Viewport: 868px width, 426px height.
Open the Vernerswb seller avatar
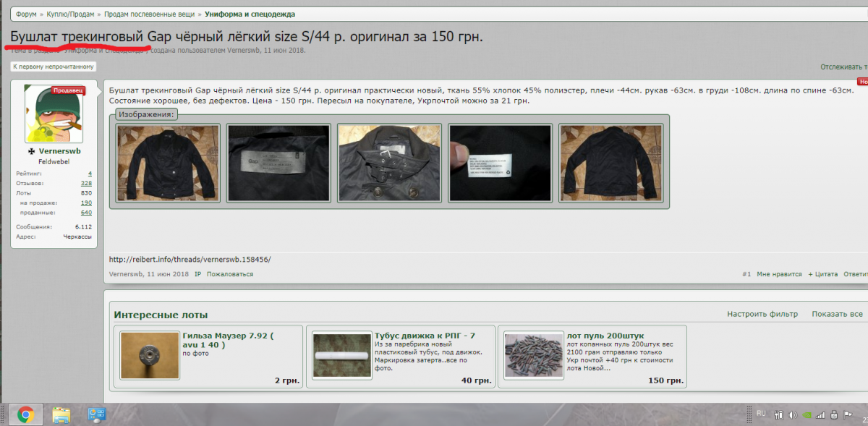(x=54, y=114)
